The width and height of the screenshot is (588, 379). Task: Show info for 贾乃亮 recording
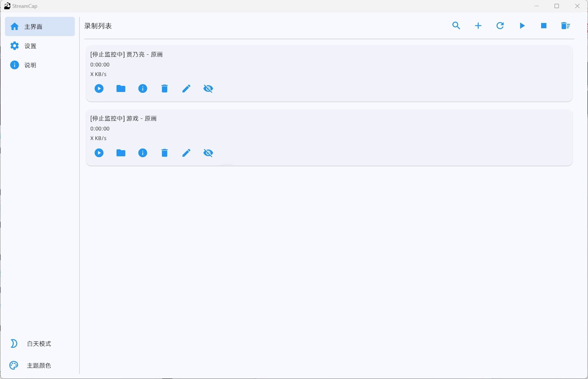[143, 88]
